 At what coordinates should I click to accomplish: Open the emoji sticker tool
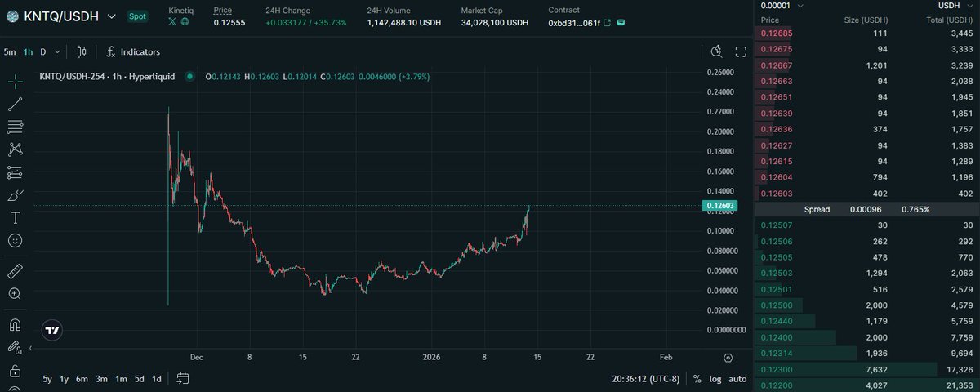[15, 241]
